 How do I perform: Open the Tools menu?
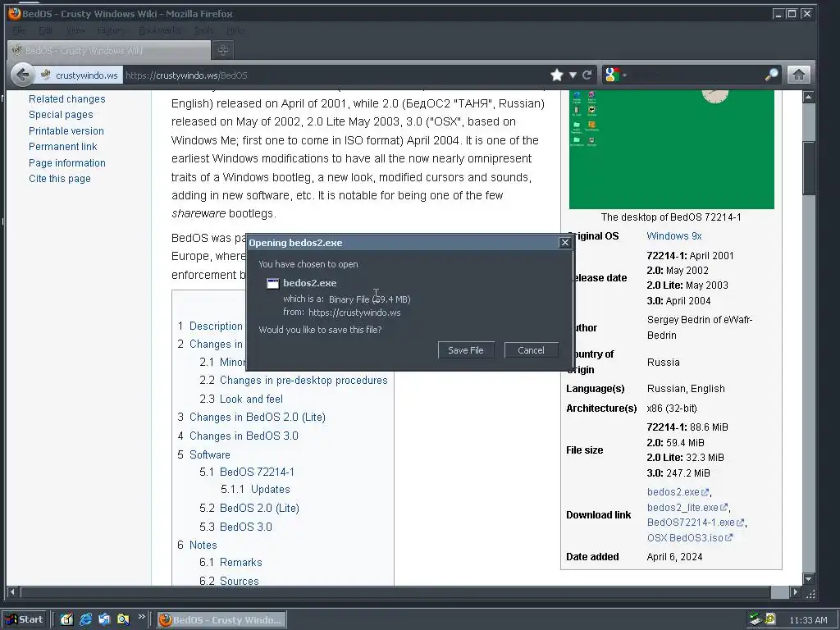203,30
